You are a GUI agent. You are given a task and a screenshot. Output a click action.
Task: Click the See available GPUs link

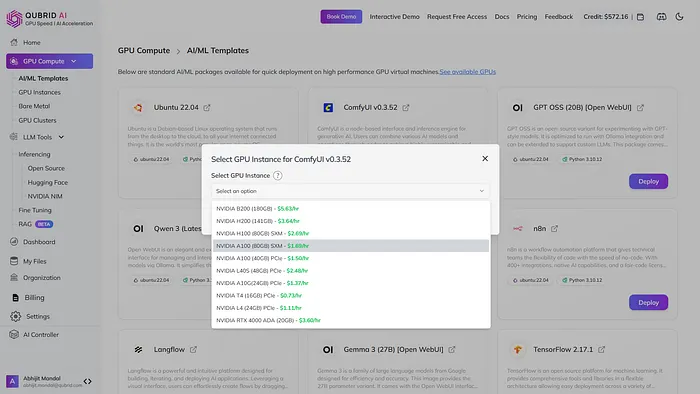coord(467,71)
